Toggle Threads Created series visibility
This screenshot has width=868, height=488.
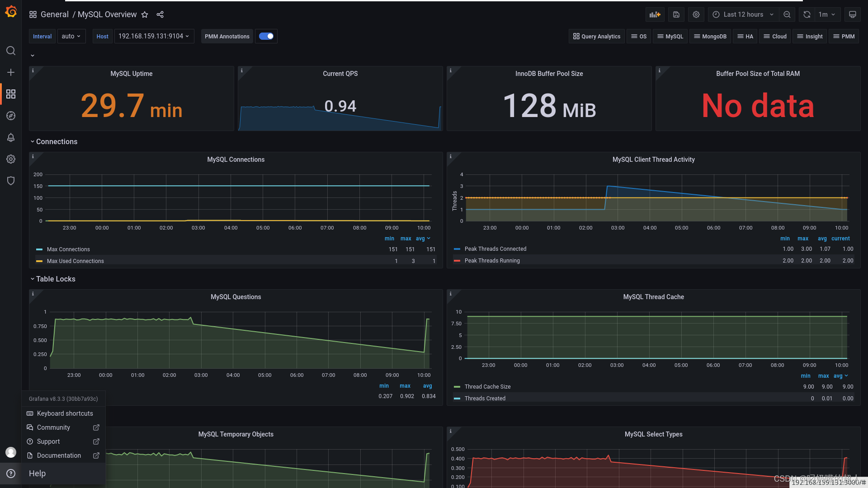485,399
